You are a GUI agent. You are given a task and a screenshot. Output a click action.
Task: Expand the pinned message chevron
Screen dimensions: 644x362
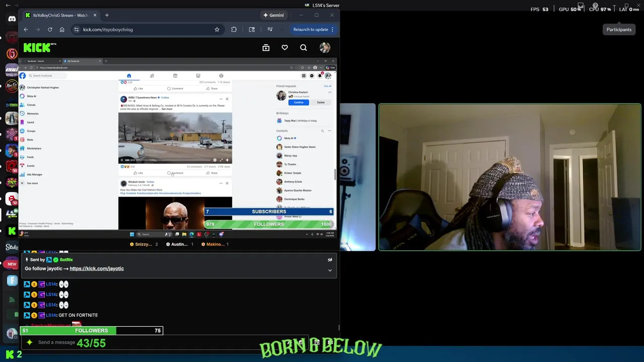pyautogui.click(x=330, y=270)
